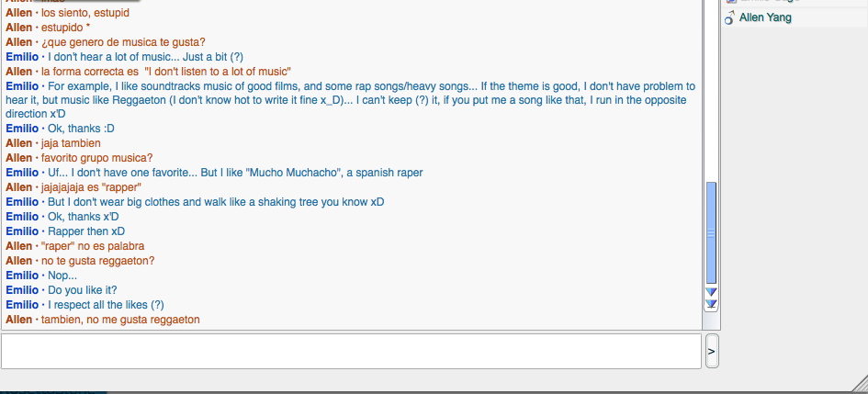Screen dimensions: 868x394
Task: Click the "los siento, estupid" message
Action: coord(85,14)
